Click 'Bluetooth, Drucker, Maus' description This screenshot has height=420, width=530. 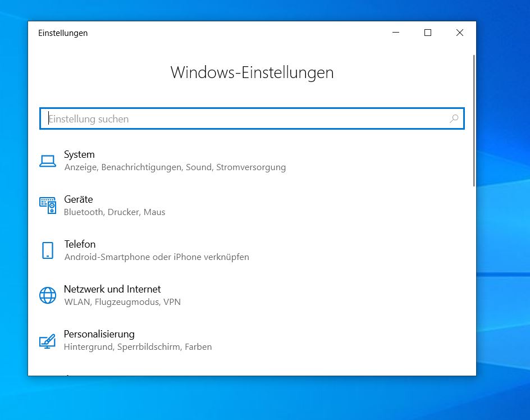coord(115,212)
